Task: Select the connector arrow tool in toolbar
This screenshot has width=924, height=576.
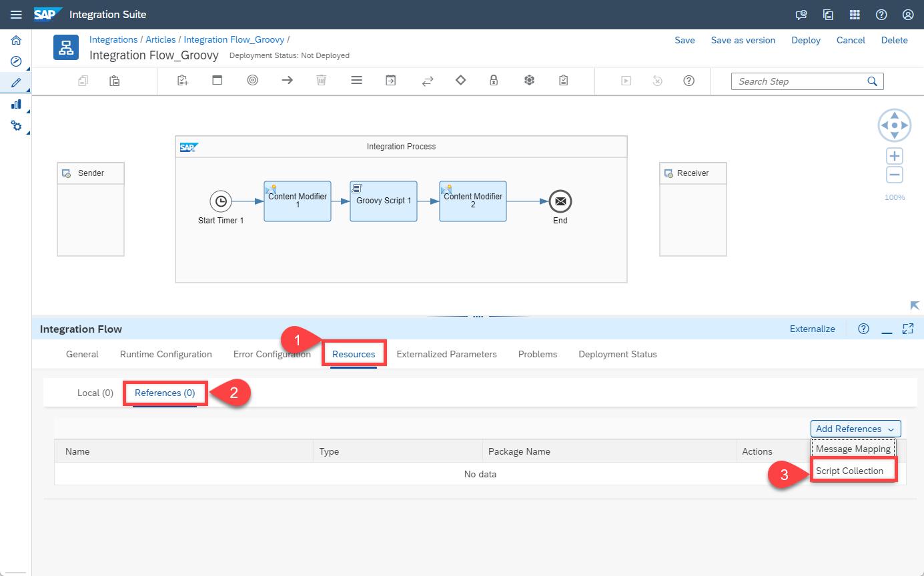Action: coord(287,81)
